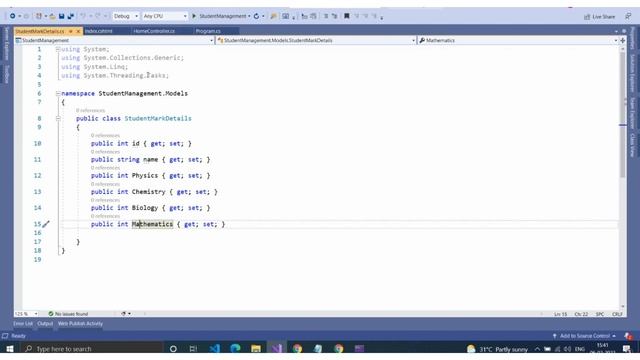The height and width of the screenshot is (360, 640).
Task: Click the navigate backward toolbar icon
Action: click(x=13, y=16)
